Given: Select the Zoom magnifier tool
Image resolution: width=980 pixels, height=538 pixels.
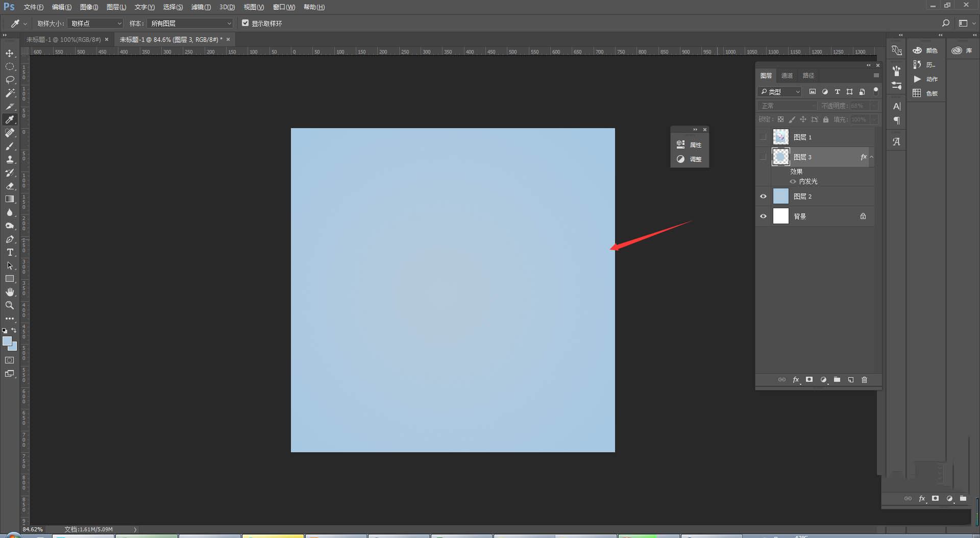Looking at the screenshot, I should tap(10, 305).
